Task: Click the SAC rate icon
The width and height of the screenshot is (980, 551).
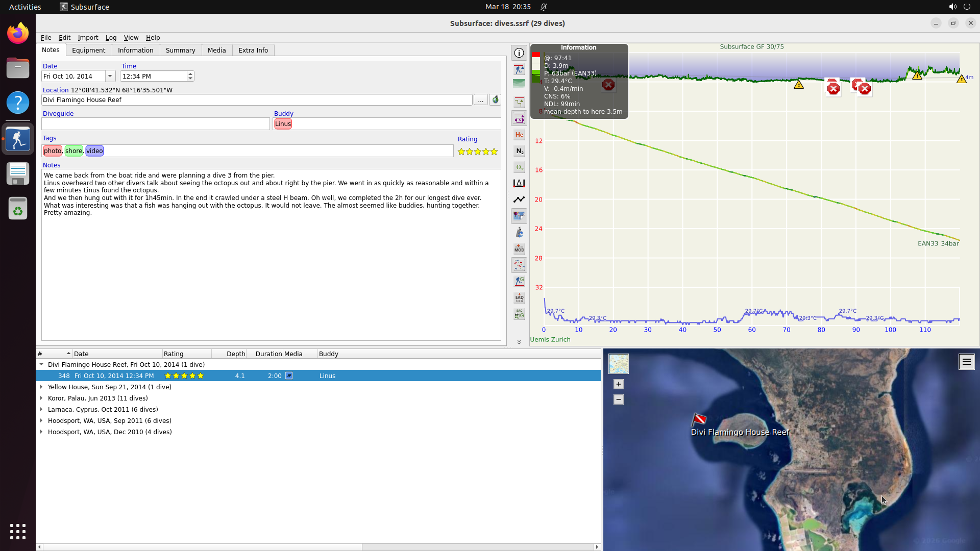Action: [519, 314]
